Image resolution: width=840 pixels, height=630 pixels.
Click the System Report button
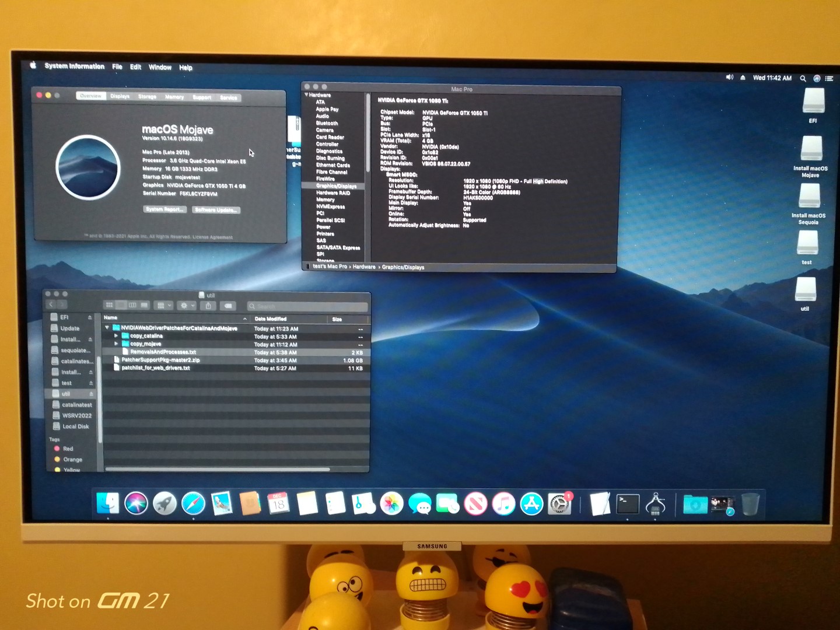pos(164,209)
